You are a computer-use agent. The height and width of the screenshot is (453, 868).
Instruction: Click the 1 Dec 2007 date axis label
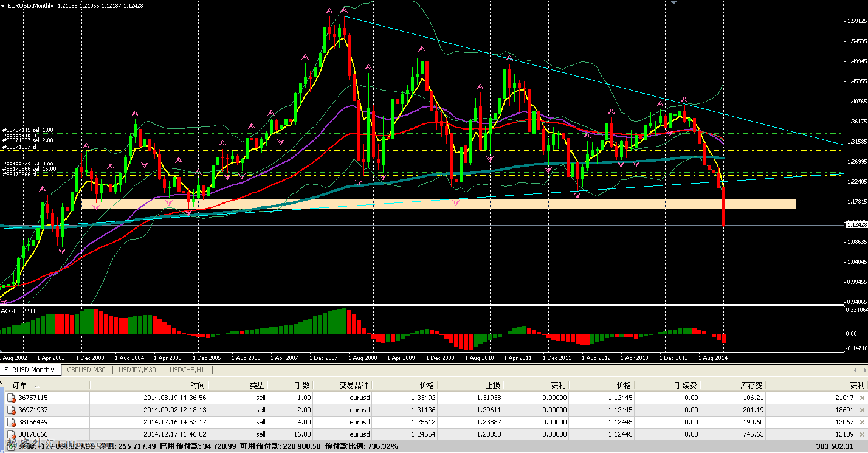324,358
